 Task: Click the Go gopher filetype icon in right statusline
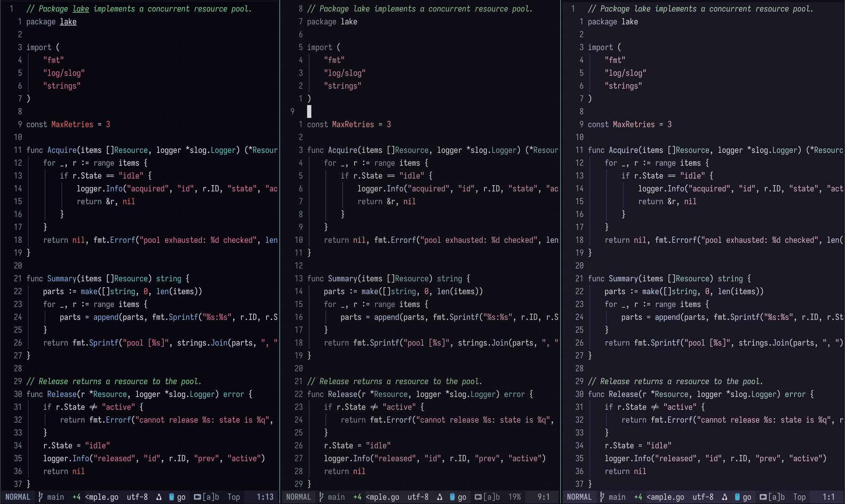[x=737, y=497]
